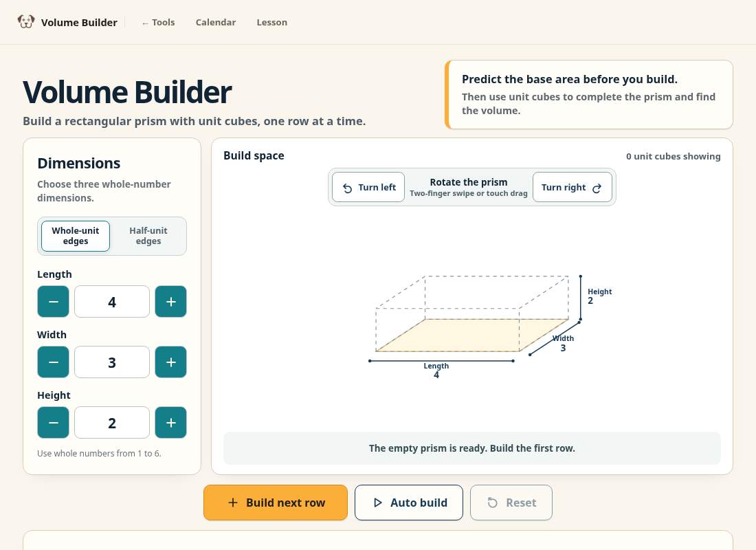Go back to Tools
This screenshot has width=756, height=550.
click(158, 22)
